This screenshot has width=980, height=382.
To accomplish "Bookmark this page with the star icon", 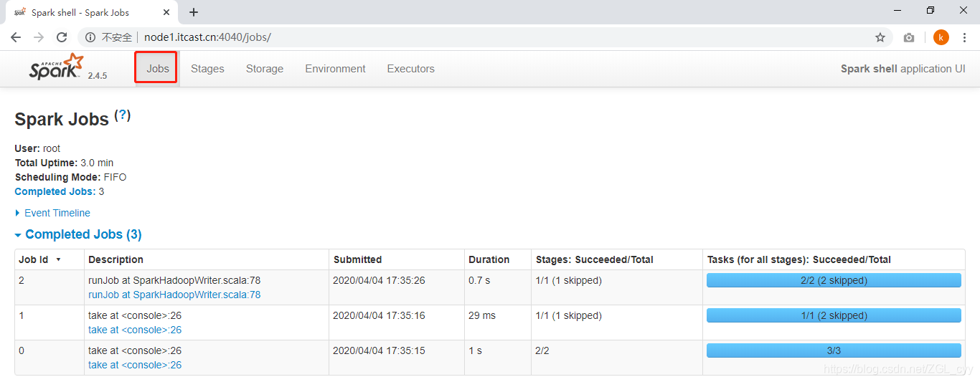I will [880, 37].
